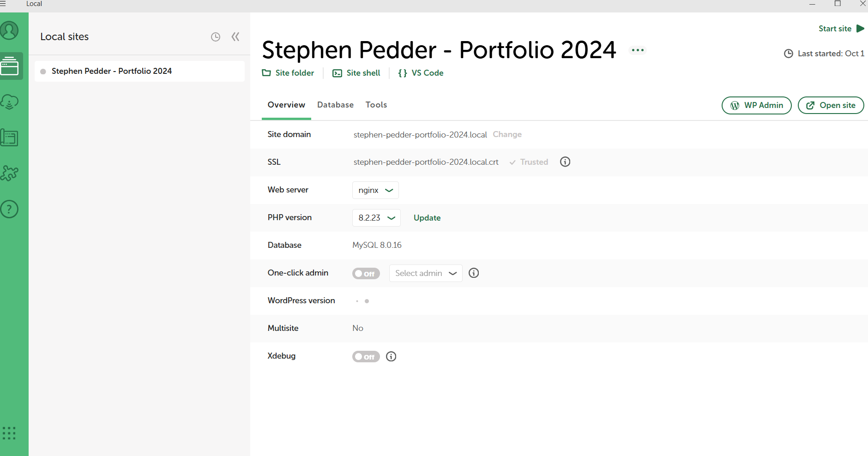This screenshot has width=868, height=456.
Task: Collapse the Local sites sidebar panel
Action: point(235,37)
